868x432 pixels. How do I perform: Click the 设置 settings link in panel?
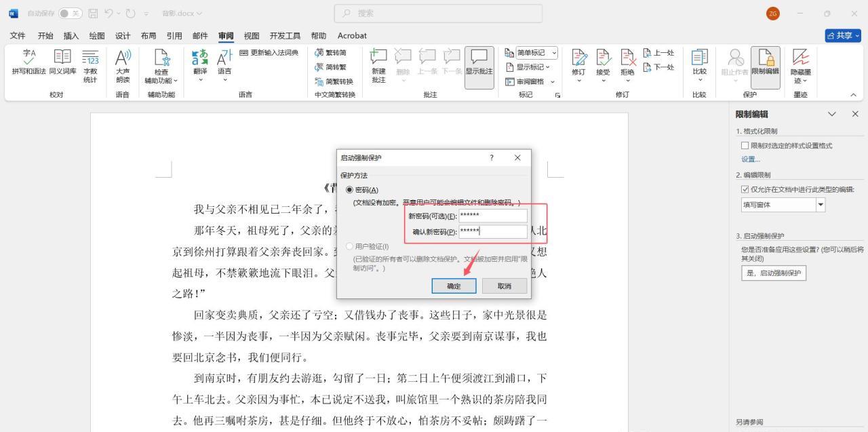pos(750,159)
